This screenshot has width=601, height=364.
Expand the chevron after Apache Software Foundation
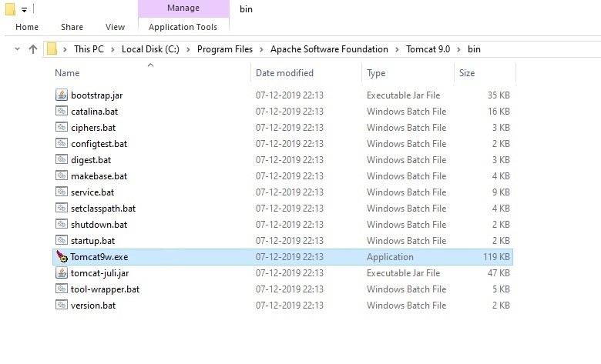click(x=397, y=49)
